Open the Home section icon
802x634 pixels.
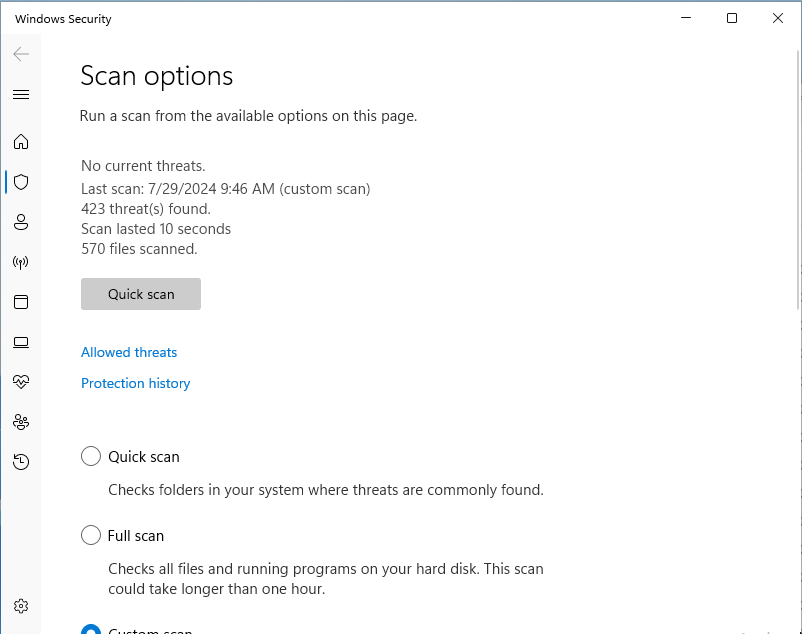[x=21, y=142]
